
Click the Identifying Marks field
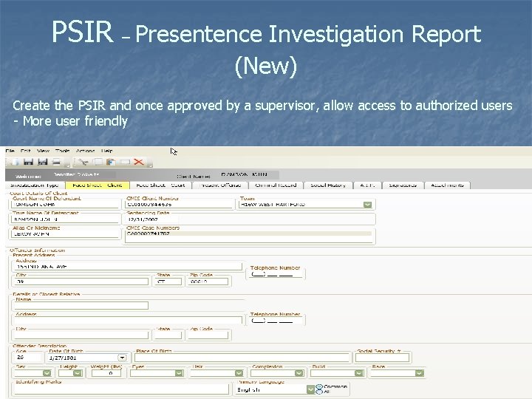(x=121, y=389)
